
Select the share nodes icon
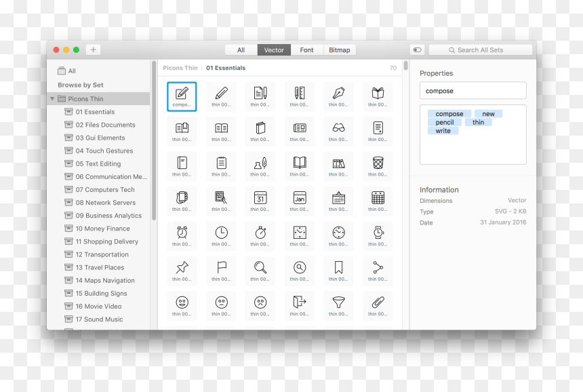(x=378, y=271)
